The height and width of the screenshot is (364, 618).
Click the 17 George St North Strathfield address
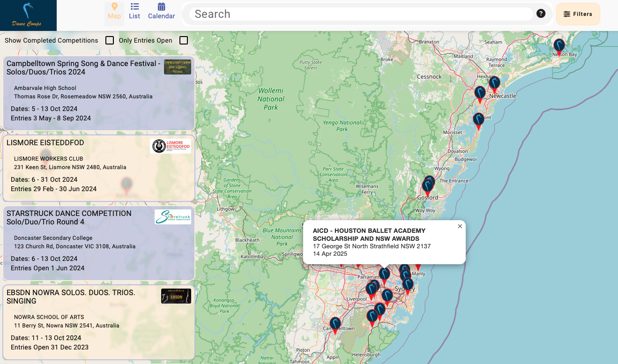372,246
